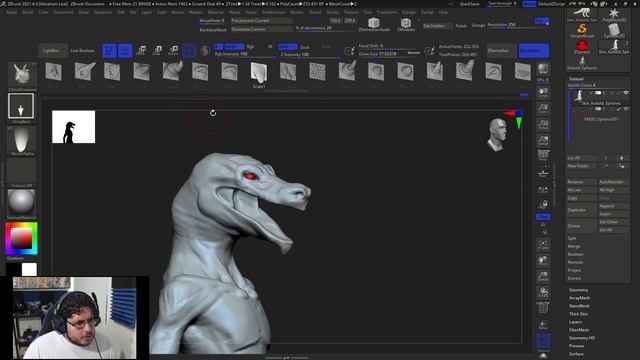Open the ChiselCreature brush selector
Screen dimensions: 640x360
coord(22,76)
